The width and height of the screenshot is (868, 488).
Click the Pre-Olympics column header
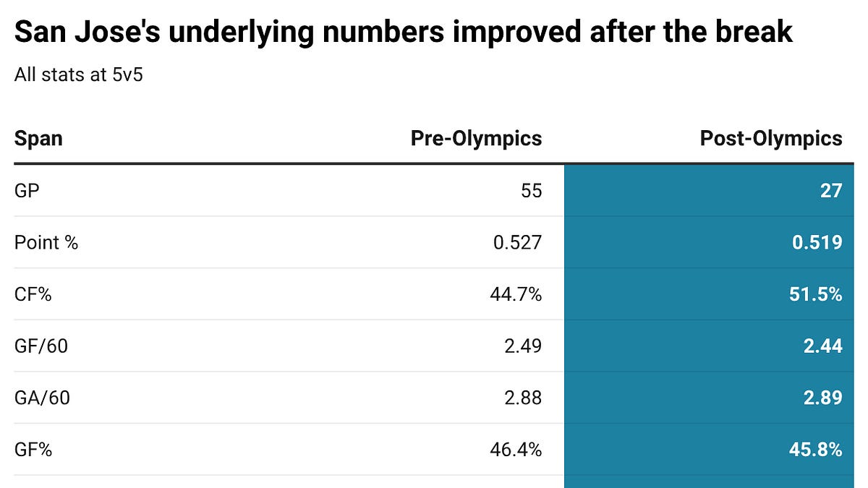point(476,138)
